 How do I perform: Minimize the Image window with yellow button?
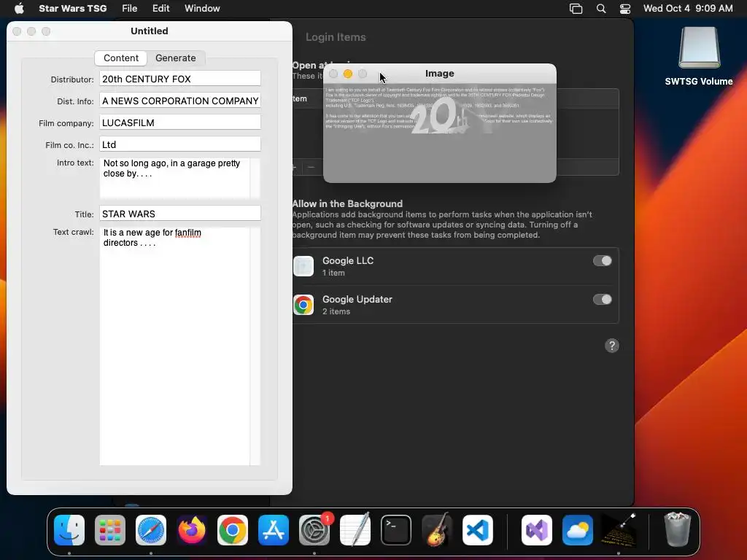coord(348,74)
